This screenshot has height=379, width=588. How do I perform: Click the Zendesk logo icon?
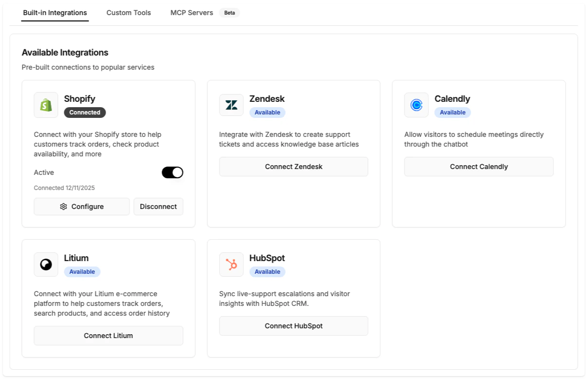[x=231, y=105]
